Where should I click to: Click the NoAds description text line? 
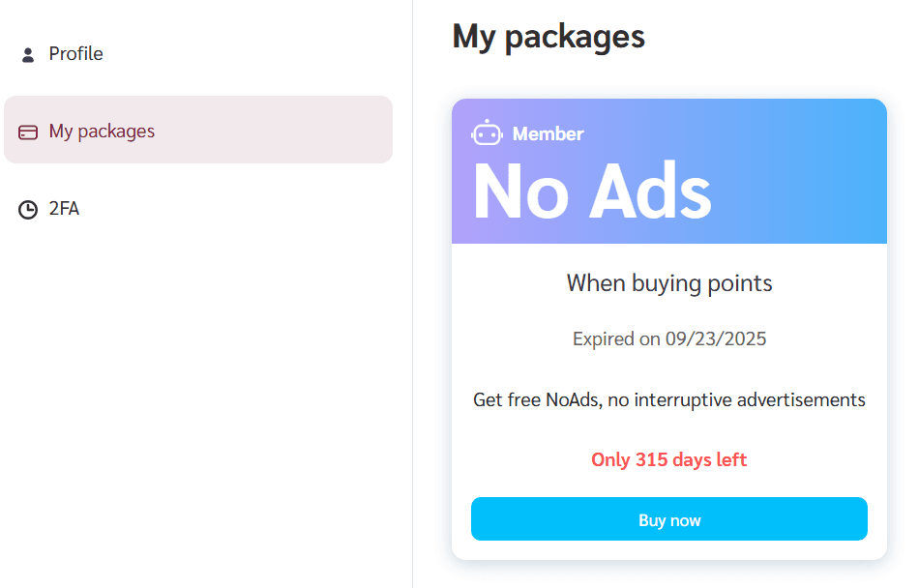668,399
